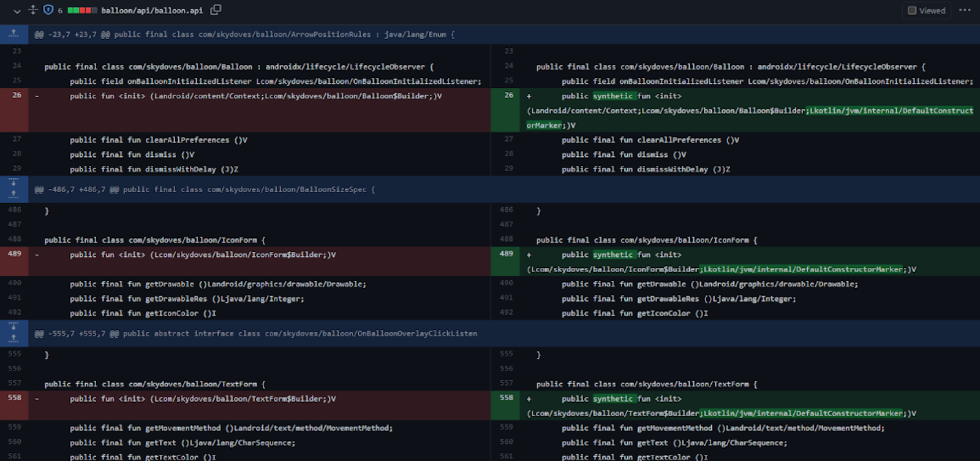Screen dimensions: 980x461
Task: Copy the balloon.api file path
Action: pos(216,10)
